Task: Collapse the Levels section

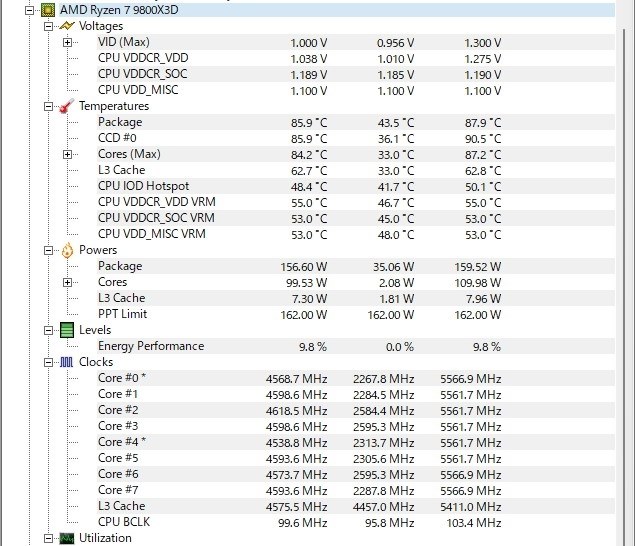Action: tap(48, 331)
